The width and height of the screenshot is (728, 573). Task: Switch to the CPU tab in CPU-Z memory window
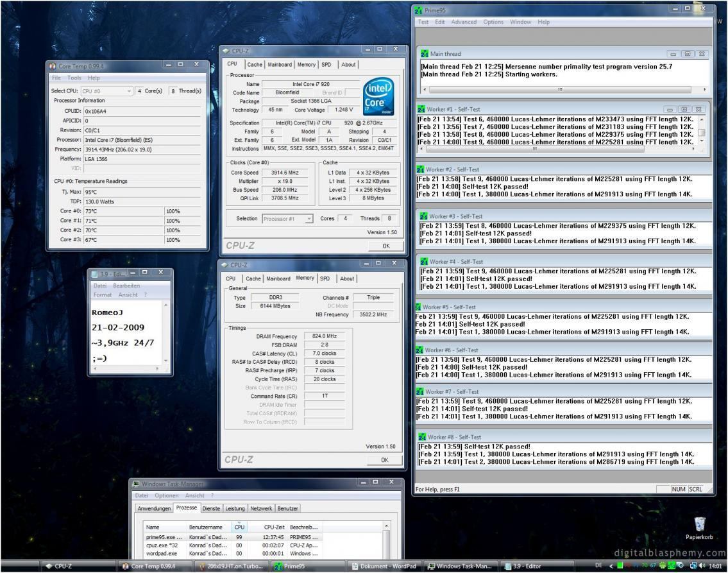coord(231,278)
